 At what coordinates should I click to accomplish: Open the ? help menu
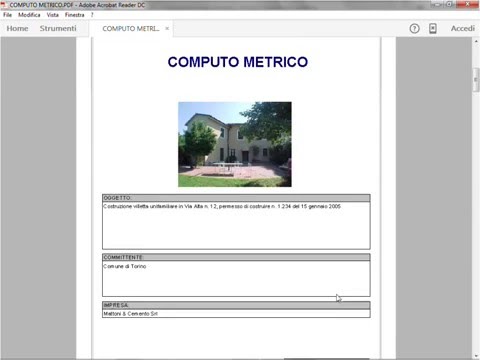click(x=92, y=15)
